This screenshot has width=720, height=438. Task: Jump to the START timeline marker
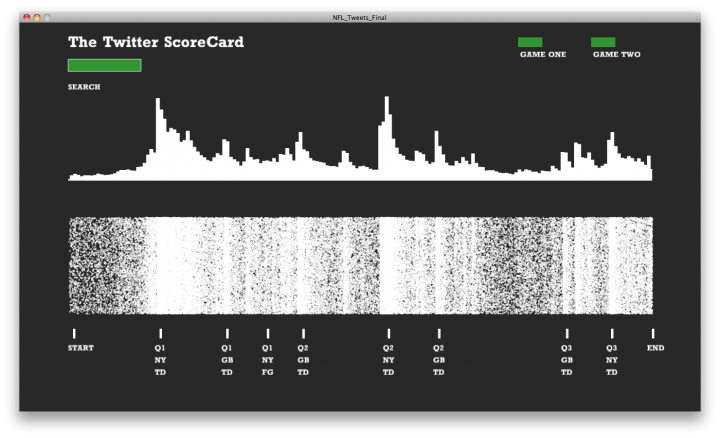coord(74,334)
